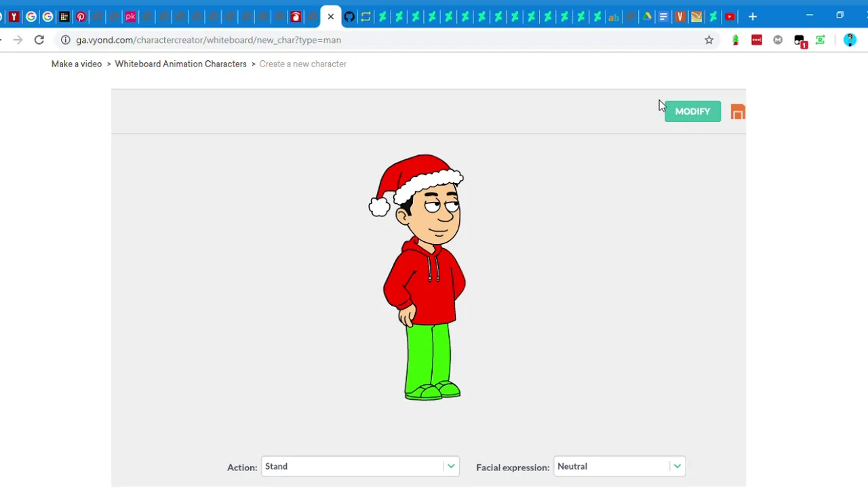
Task: Open the gray M extension icon
Action: [778, 40]
